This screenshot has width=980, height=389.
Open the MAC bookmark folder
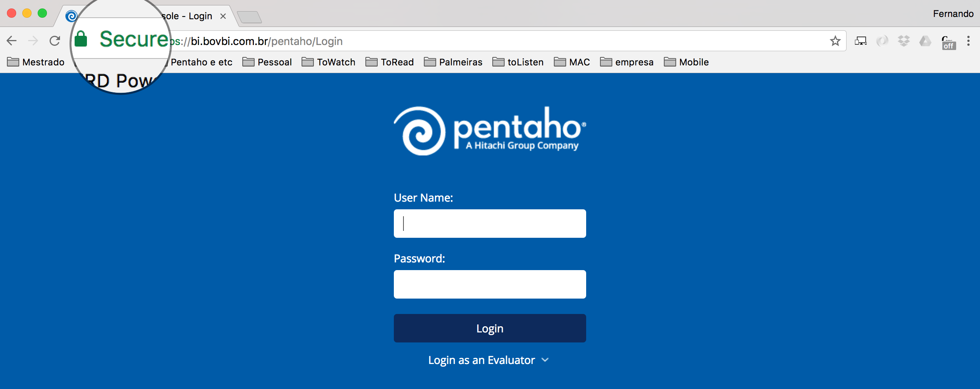572,62
